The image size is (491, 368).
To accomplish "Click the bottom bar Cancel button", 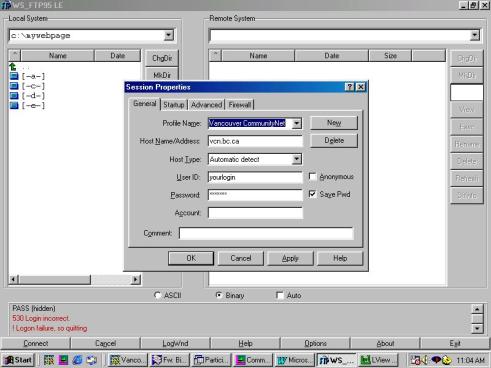I will pos(105,343).
